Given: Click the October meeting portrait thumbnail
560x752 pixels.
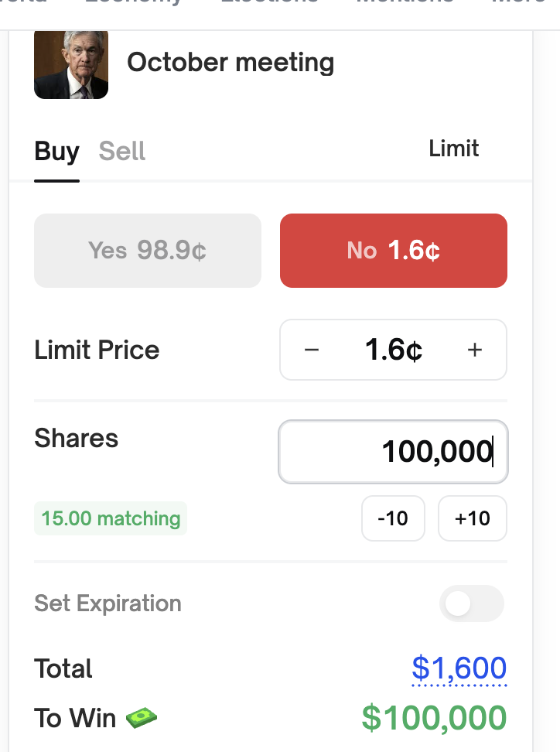Looking at the screenshot, I should (x=71, y=65).
